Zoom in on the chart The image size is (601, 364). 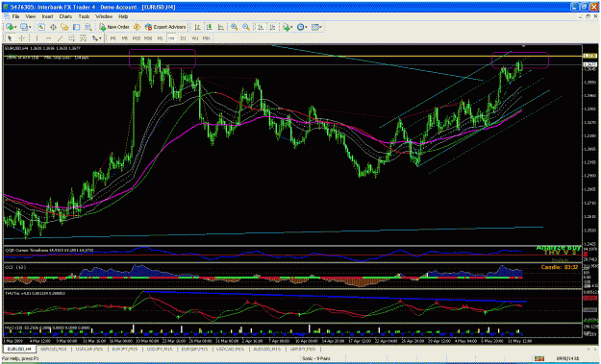(235, 27)
